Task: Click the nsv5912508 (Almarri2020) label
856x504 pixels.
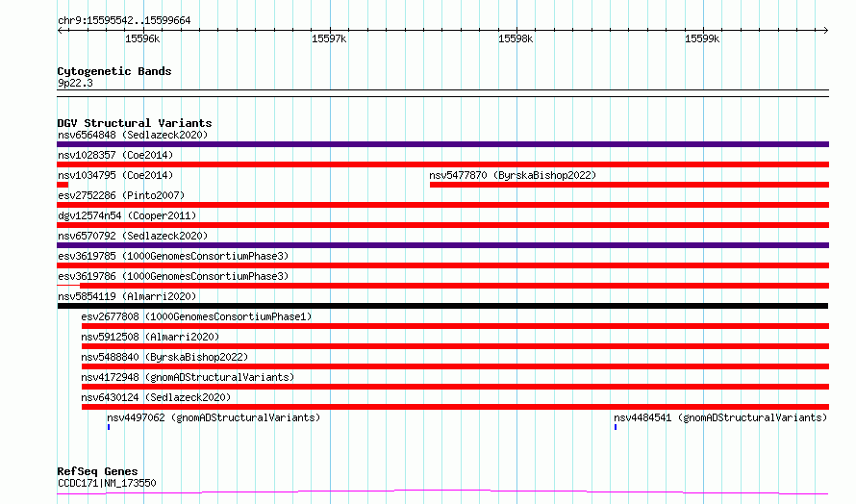Action: 150,337
